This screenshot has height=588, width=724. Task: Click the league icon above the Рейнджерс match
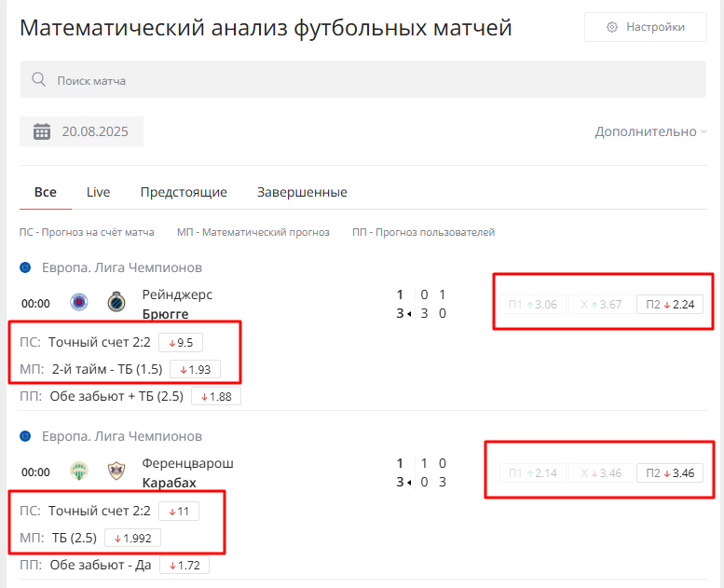(26, 267)
